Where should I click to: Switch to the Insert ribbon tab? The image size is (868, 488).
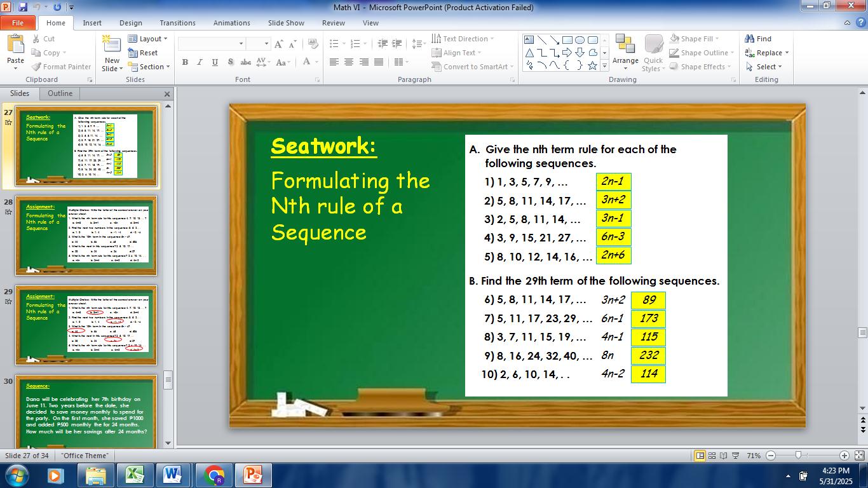92,23
